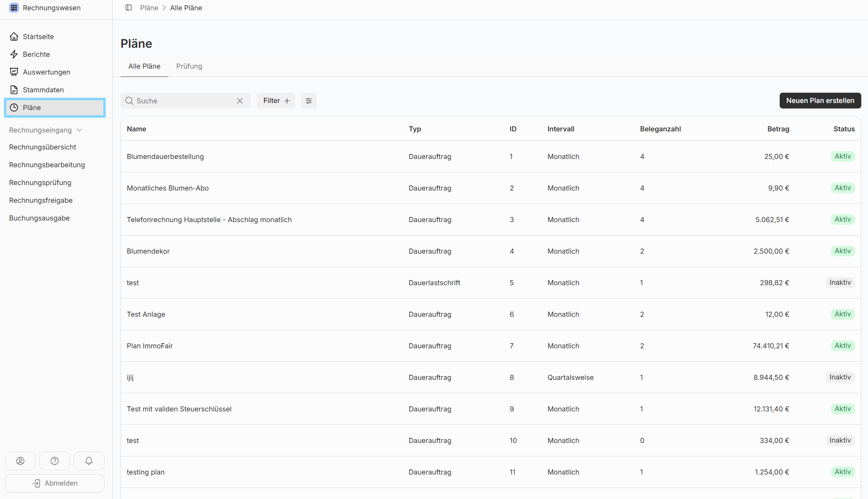Click Neuen Plan erstellen button
The height and width of the screenshot is (499, 868).
click(820, 101)
